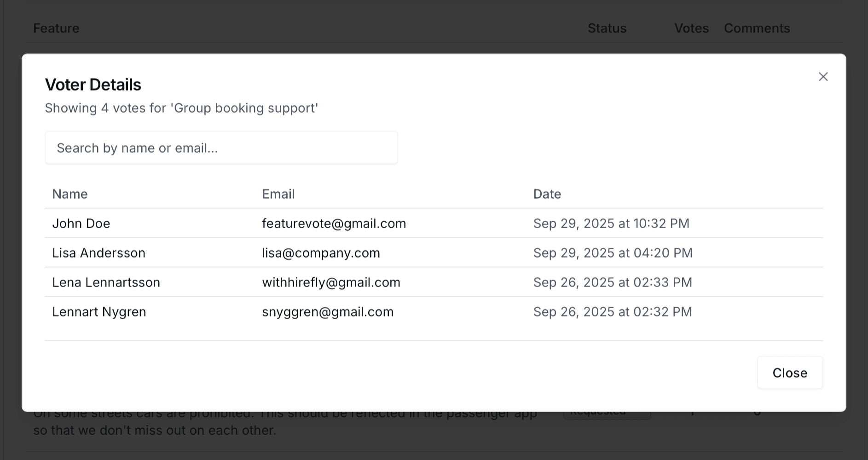Click date Sep 26, 2025 at 02:32 PM
The height and width of the screenshot is (460, 868).
[613, 312]
